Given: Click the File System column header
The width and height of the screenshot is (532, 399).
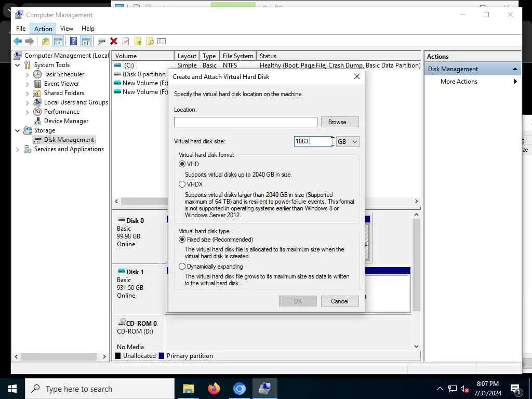Looking at the screenshot, I should point(238,56).
